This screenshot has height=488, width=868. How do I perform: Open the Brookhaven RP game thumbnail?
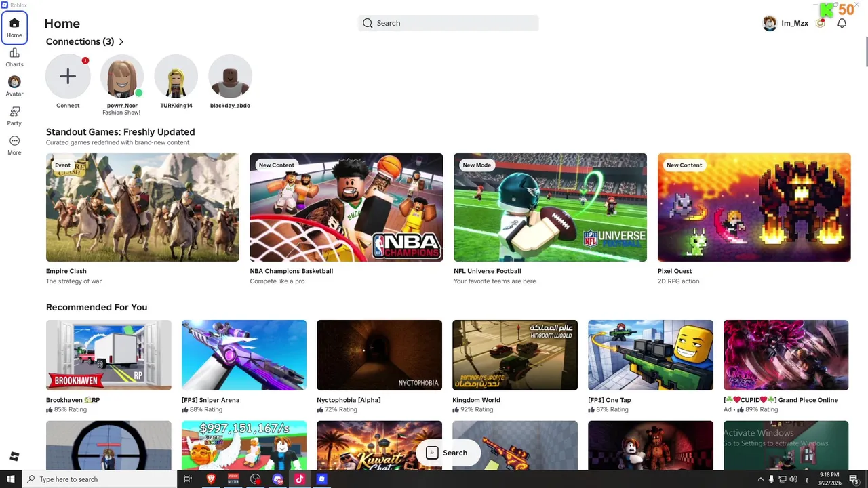[108, 355]
